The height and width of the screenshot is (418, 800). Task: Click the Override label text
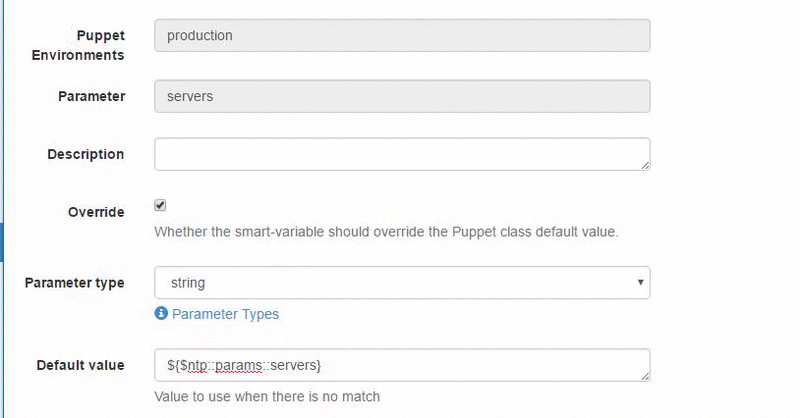pyautogui.click(x=96, y=212)
